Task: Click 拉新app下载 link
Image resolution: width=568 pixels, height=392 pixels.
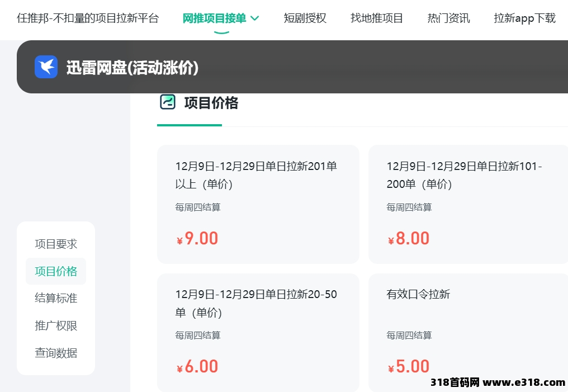Action: pyautogui.click(x=524, y=18)
